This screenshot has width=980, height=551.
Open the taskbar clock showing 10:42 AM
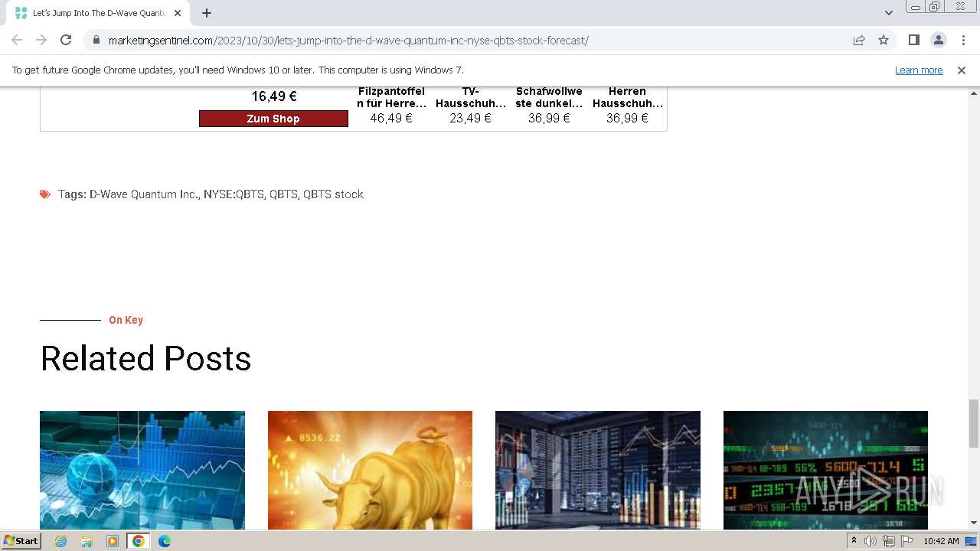coord(941,541)
